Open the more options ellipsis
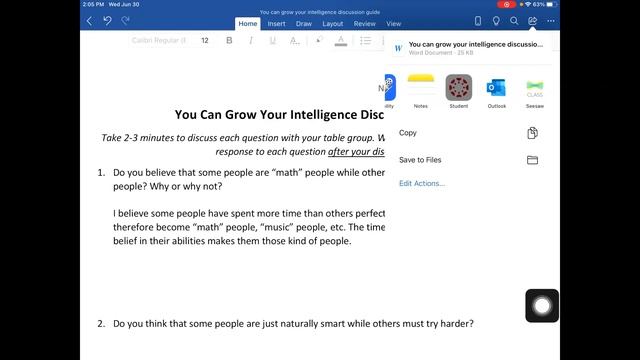Image resolution: width=640 pixels, height=360 pixels. (x=551, y=21)
